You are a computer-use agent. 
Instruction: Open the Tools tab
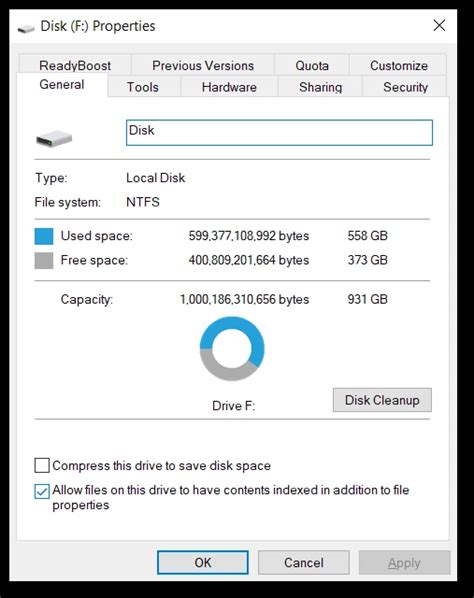(143, 87)
